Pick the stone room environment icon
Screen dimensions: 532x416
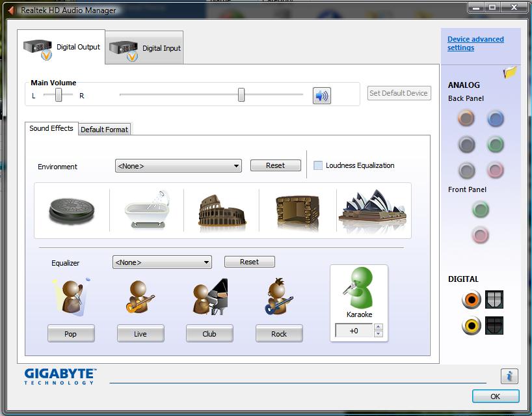tap(298, 210)
